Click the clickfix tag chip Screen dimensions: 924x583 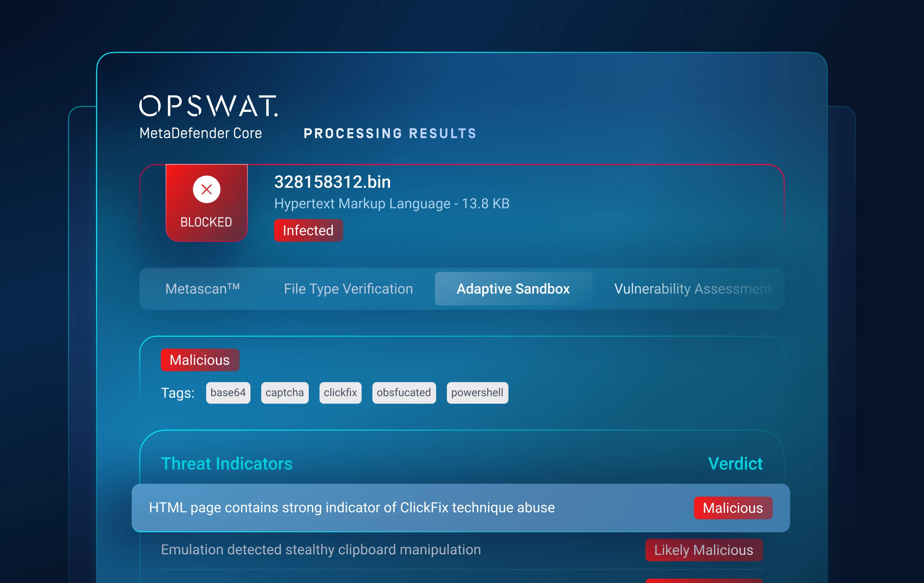click(340, 393)
